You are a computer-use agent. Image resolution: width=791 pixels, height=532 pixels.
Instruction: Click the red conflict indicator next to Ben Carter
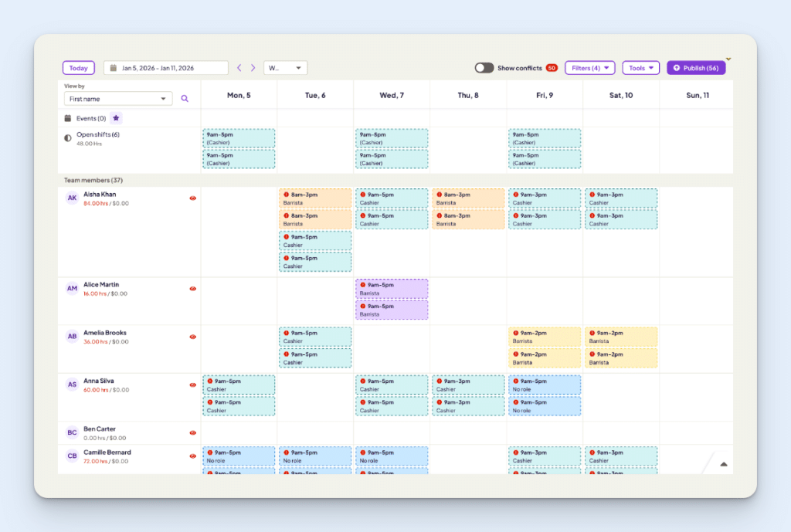tap(192, 433)
